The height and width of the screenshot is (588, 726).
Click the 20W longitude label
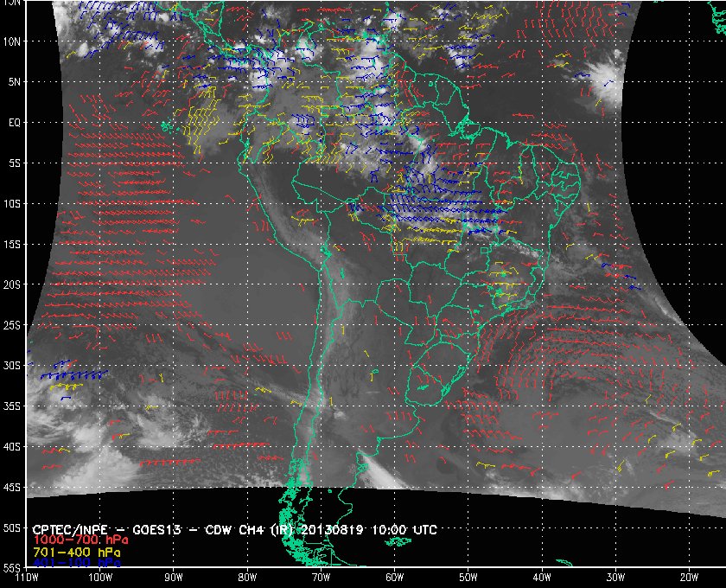pos(689,578)
